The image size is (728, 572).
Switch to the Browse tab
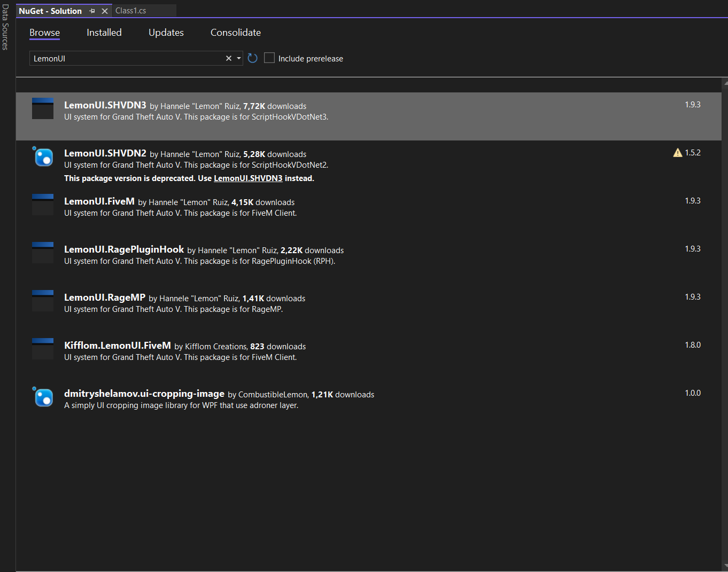[45, 33]
